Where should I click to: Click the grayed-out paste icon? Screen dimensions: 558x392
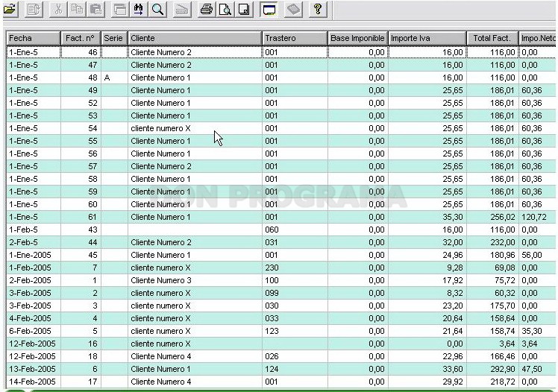point(96,9)
